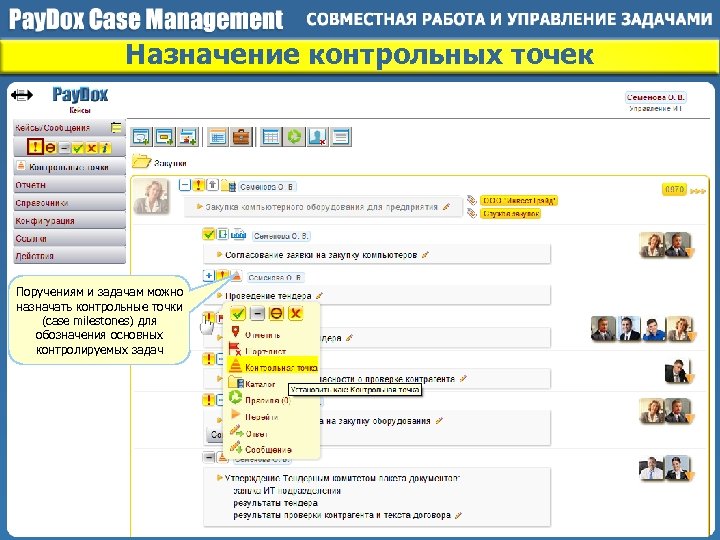Image resolution: width=720 pixels, height=540 pixels.
Task: Click the chart icon on Согласование заявки row
Action: [238, 235]
